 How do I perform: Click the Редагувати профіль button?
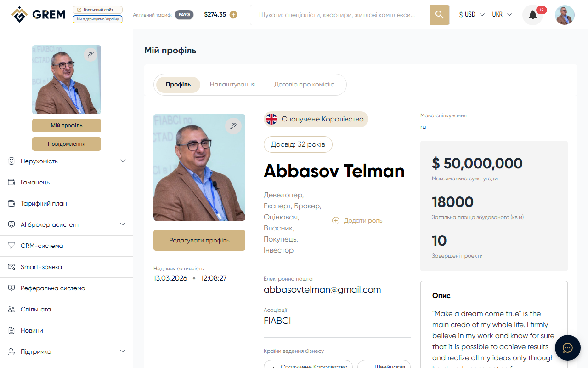coord(199,240)
